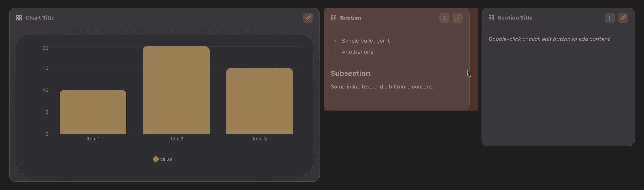Click the placeholder text to add content
Viewport: 644px width, 190px height.
[549, 39]
